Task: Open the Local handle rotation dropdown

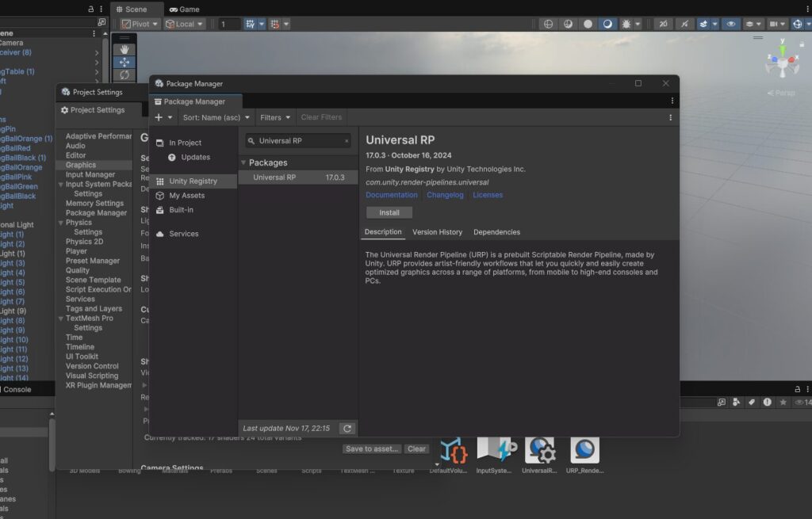Action: coord(184,24)
